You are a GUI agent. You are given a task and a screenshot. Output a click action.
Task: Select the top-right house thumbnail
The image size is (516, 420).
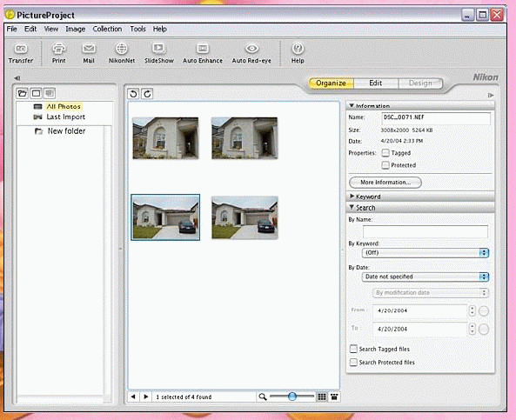(245, 138)
